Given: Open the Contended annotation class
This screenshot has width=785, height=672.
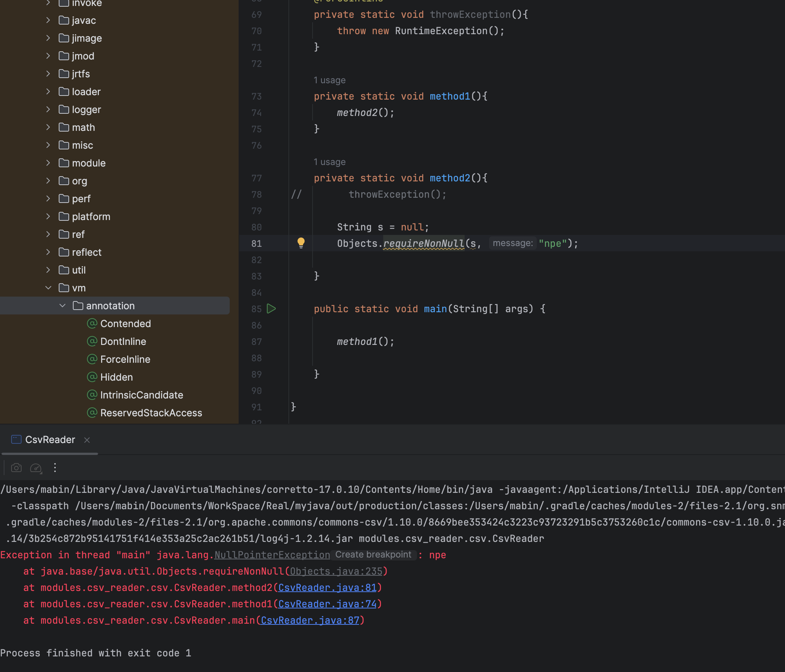Looking at the screenshot, I should coord(125,323).
